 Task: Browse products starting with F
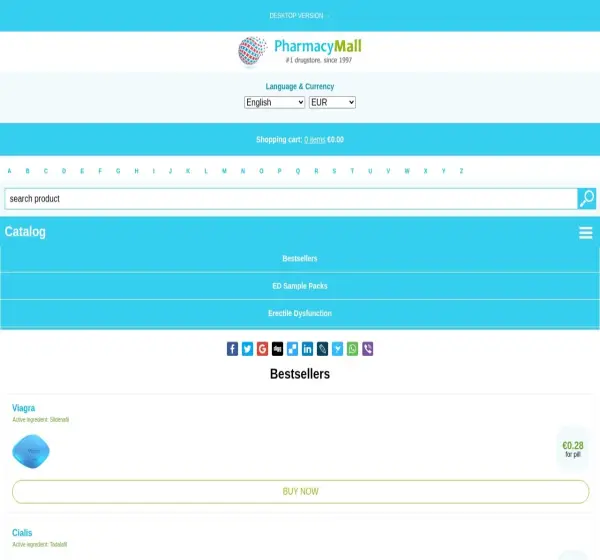100,171
